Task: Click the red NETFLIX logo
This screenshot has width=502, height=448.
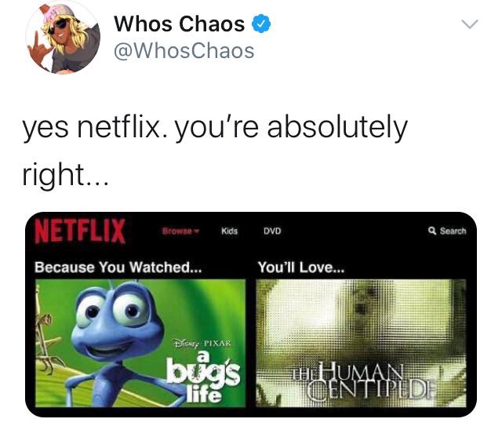Action: (80, 231)
